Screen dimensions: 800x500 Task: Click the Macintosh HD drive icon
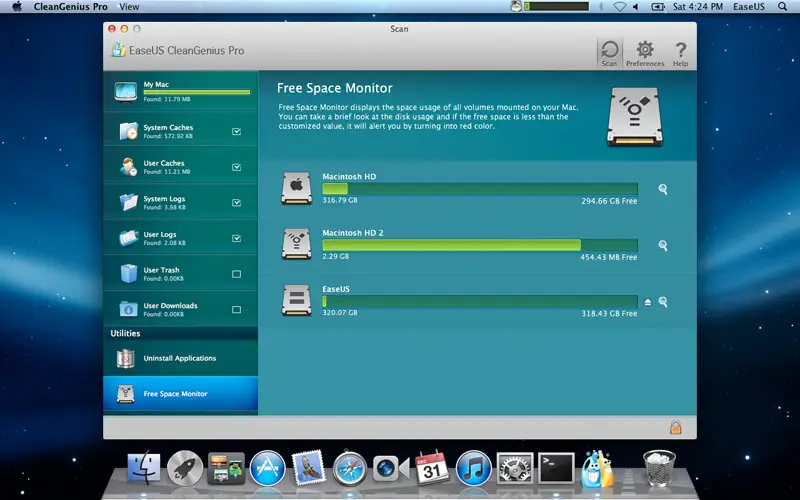[296, 188]
